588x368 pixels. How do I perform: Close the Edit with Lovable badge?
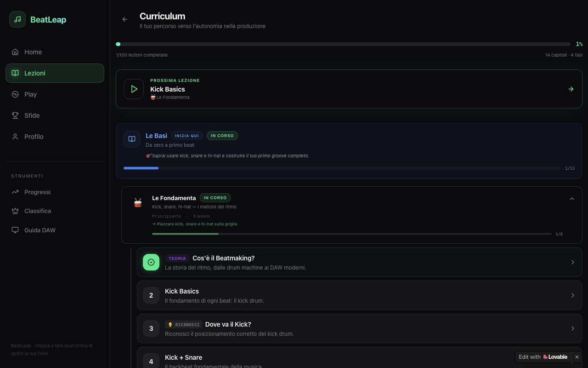(x=577, y=357)
